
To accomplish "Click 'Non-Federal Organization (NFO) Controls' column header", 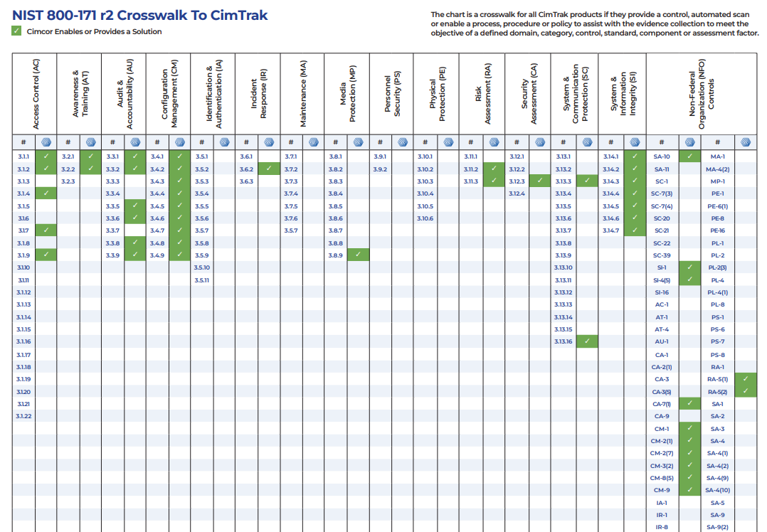I will point(702,94).
